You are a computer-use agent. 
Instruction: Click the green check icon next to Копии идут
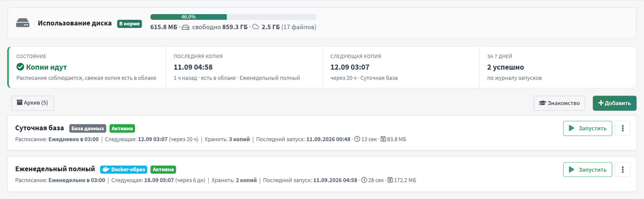20,67
